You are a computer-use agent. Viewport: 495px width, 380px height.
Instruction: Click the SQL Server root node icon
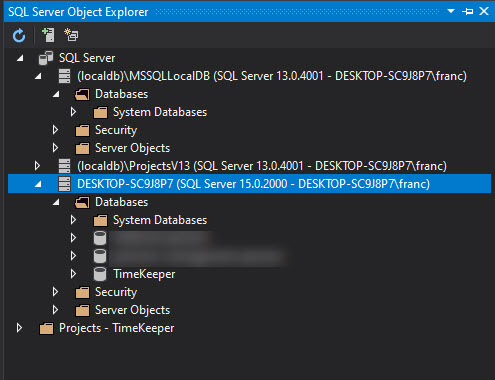(46, 58)
